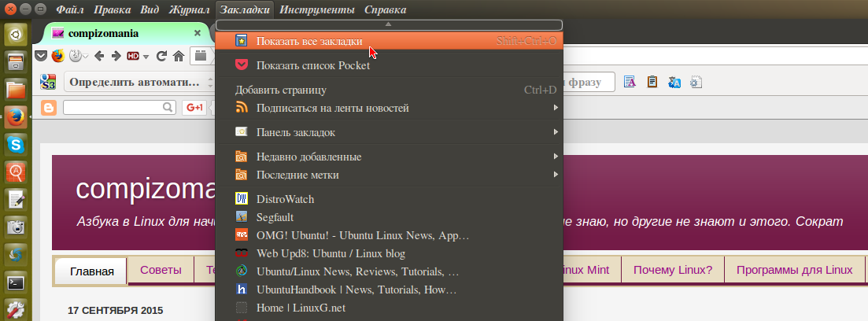Image resolution: width=868 pixels, height=321 pixels.
Task: Go forward with the right arrow
Action: 116,55
